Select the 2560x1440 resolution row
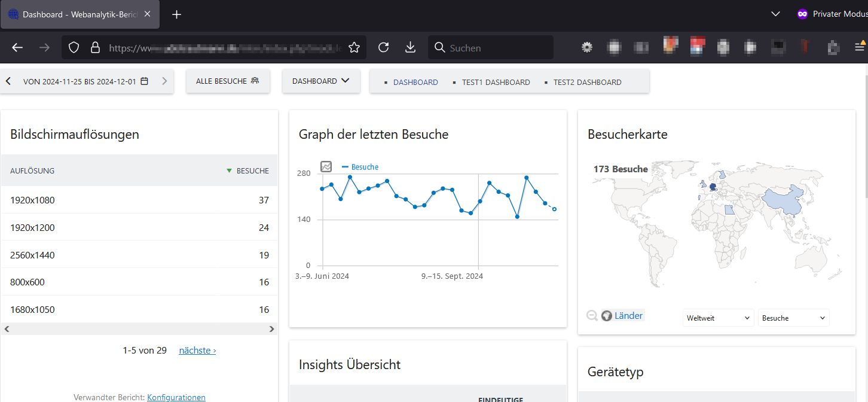 [x=139, y=255]
